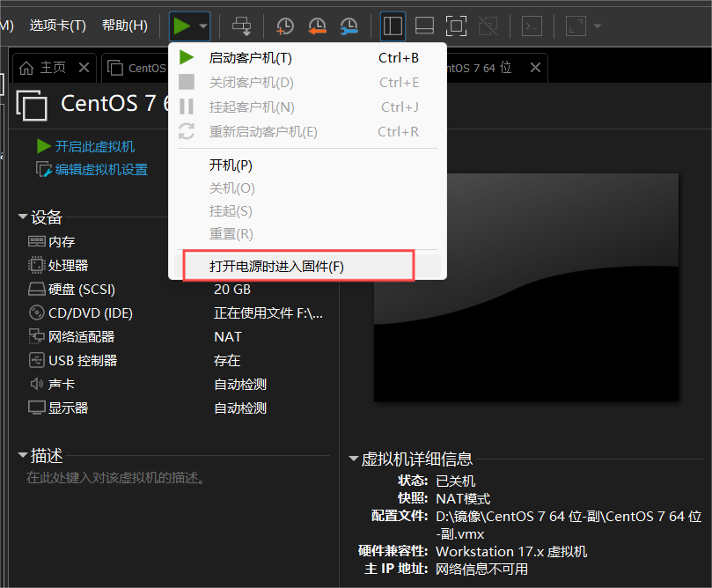The height and width of the screenshot is (588, 712).
Task: Select the 显示器 device row
Action: point(179,408)
